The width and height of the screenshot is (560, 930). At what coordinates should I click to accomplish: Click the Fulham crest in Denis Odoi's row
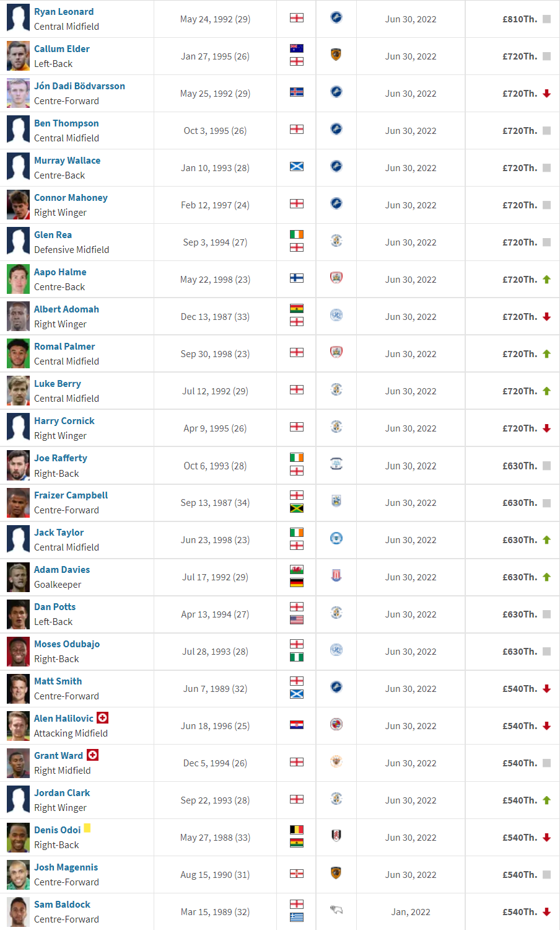[x=336, y=836]
